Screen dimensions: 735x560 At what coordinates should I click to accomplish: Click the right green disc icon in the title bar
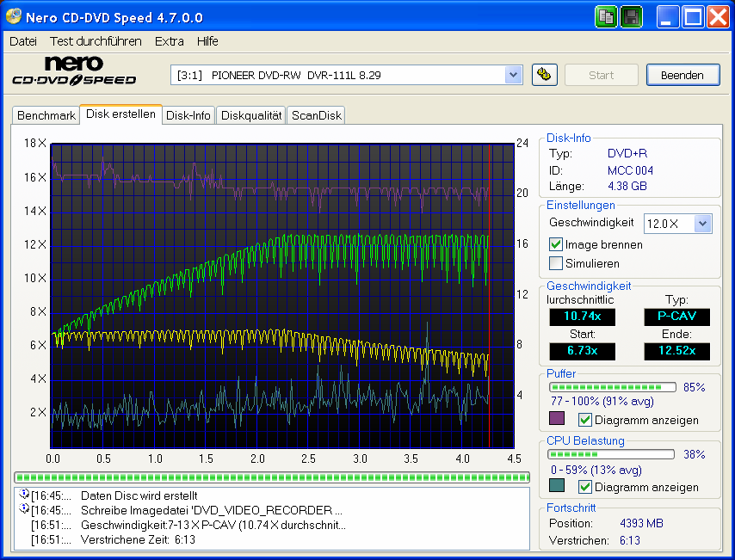pyautogui.click(x=631, y=16)
